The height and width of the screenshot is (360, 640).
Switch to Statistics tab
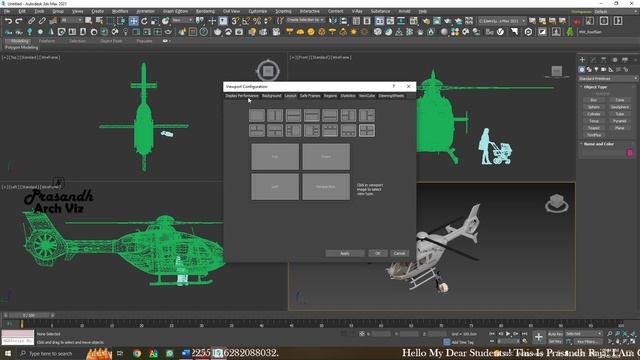click(348, 96)
